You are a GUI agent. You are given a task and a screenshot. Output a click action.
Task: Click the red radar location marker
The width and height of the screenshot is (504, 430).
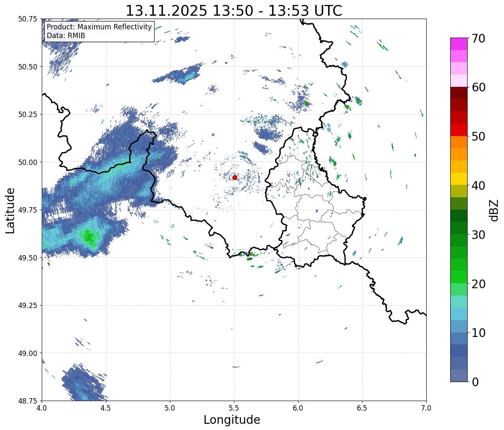(235, 177)
